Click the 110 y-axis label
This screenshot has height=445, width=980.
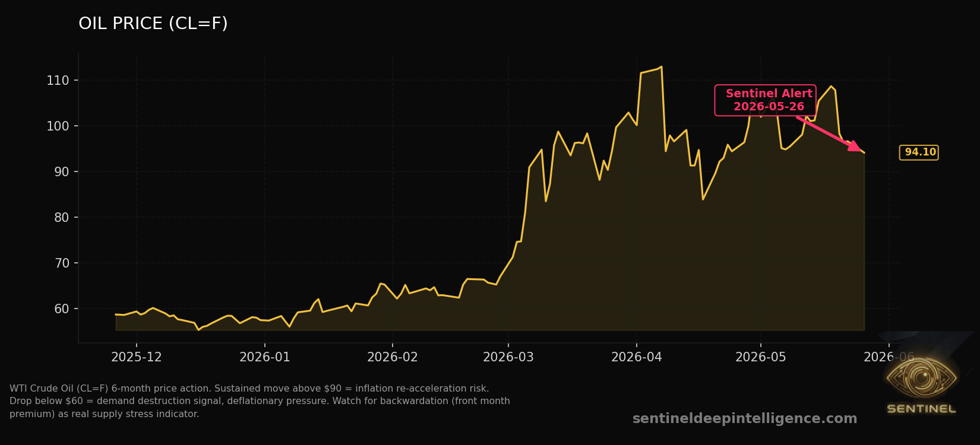(x=58, y=80)
